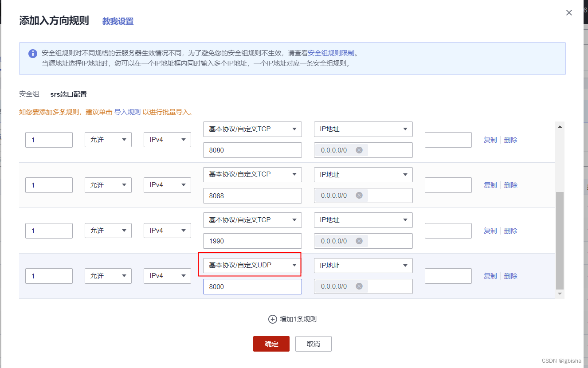588x368 pixels.
Task: Open the IPv4 type dropdown in the 1990 row
Action: coord(167,231)
